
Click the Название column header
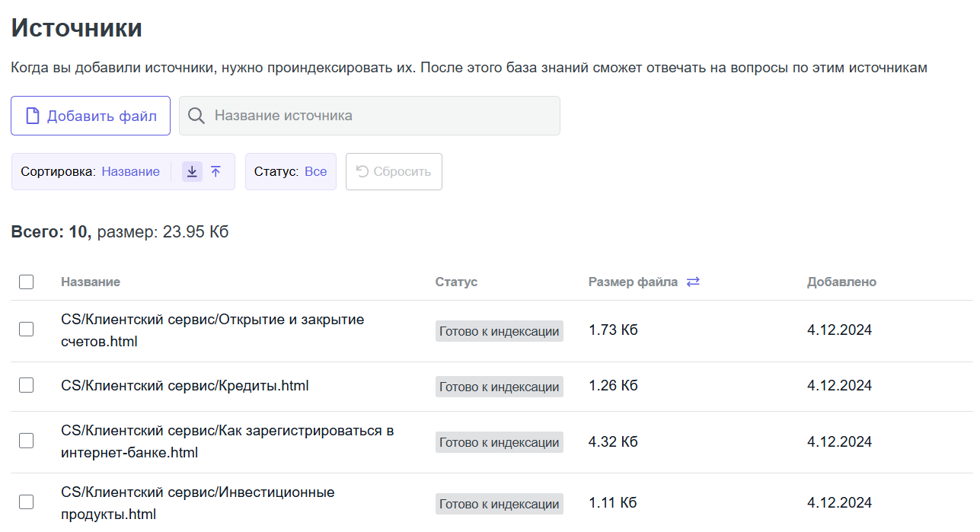[x=91, y=282]
